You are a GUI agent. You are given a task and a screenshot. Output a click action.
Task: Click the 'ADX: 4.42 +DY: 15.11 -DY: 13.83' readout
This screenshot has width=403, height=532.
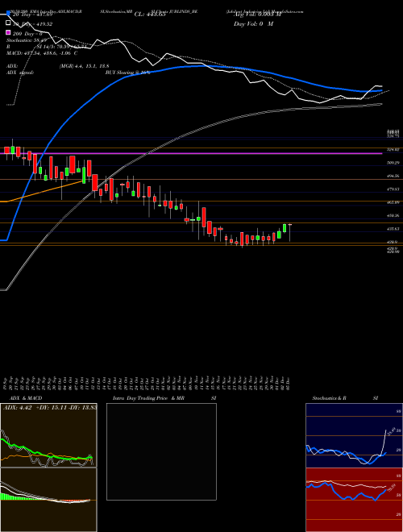(x=50, y=408)
